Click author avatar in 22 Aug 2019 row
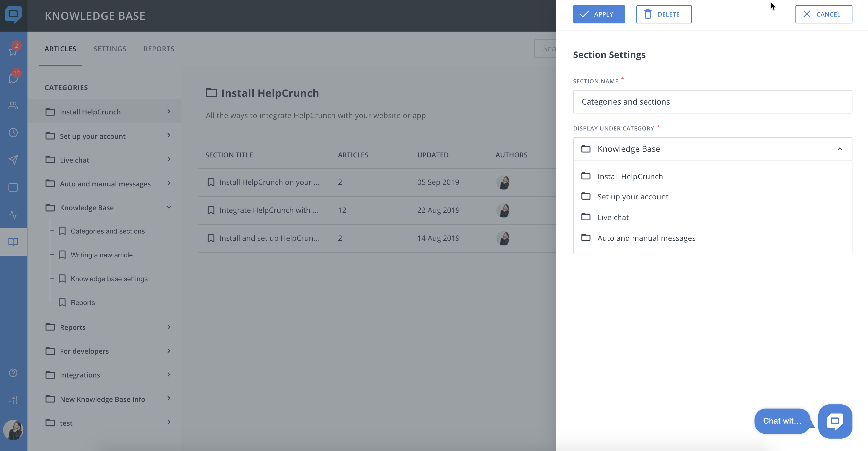868x451 pixels. 503,210
